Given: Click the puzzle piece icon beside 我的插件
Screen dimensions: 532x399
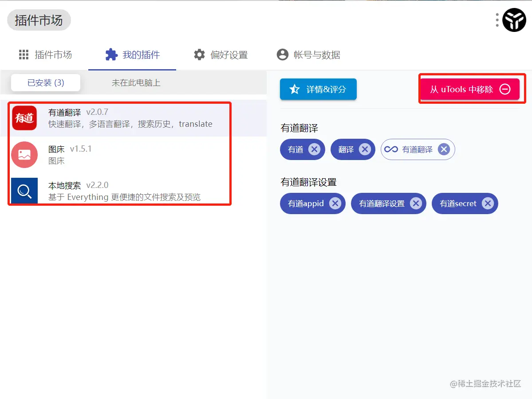Looking at the screenshot, I should click(x=111, y=55).
